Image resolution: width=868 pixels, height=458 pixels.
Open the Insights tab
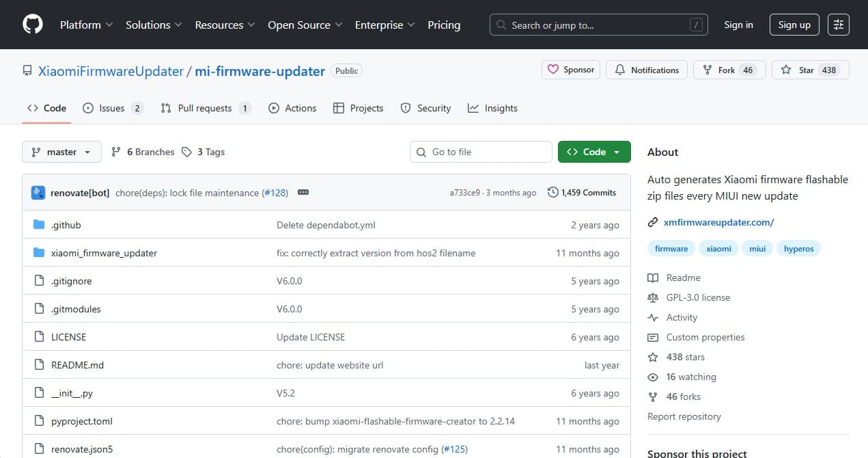click(492, 108)
